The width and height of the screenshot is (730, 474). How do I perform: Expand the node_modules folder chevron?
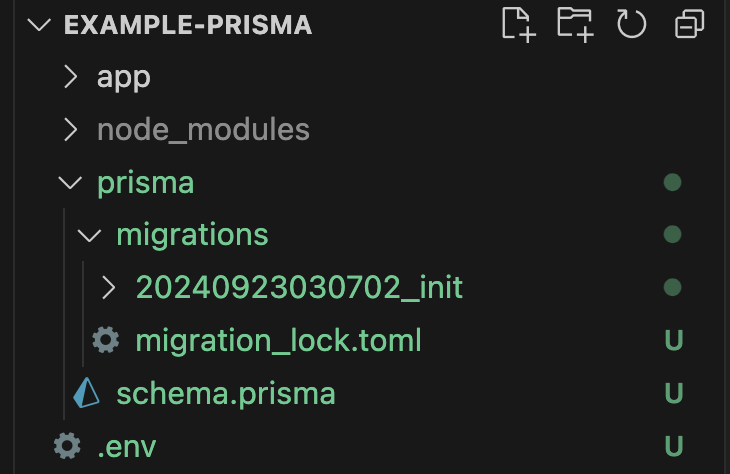70,130
